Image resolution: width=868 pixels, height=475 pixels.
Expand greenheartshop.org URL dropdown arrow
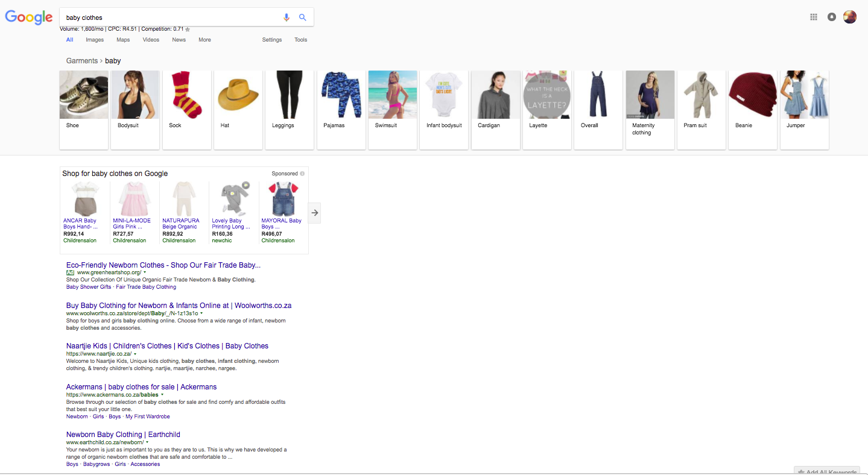[145, 272]
